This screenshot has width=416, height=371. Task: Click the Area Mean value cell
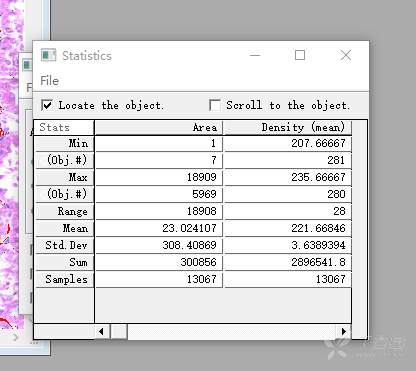click(x=159, y=228)
